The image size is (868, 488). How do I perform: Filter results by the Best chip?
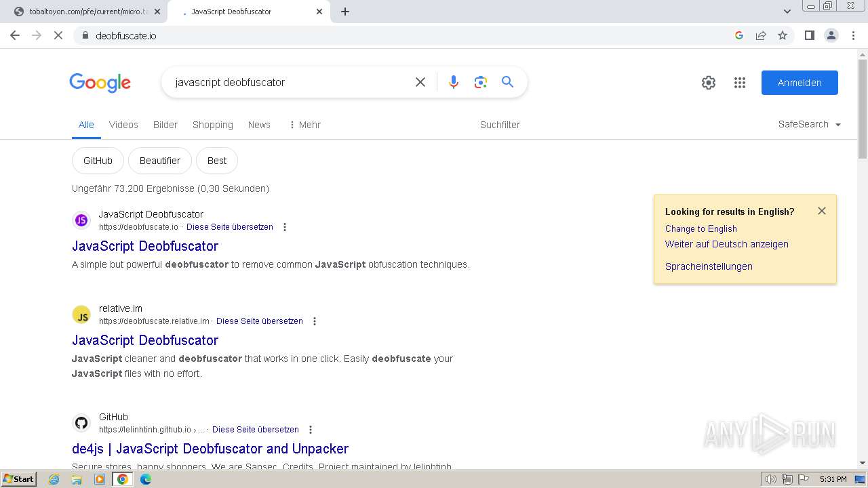tap(217, 161)
